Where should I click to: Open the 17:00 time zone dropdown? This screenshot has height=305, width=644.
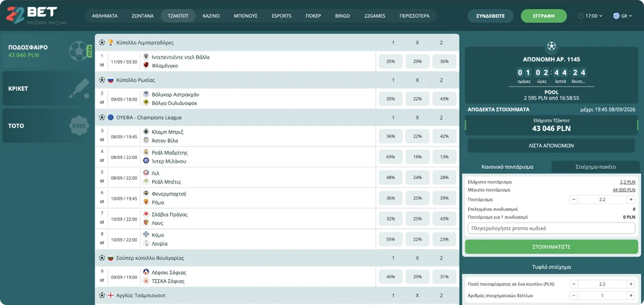[x=590, y=16]
